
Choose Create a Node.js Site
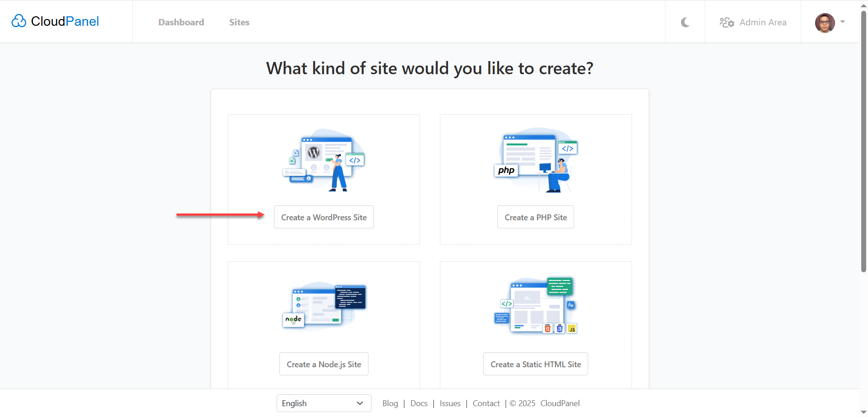tap(324, 364)
